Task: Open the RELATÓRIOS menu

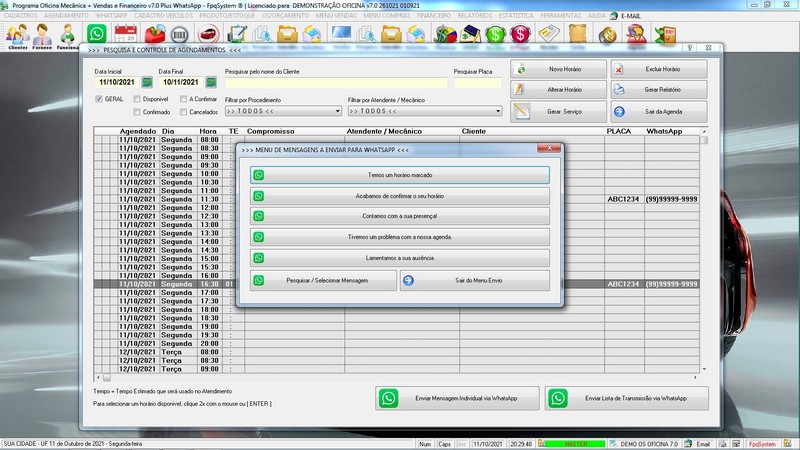Action: coord(474,16)
